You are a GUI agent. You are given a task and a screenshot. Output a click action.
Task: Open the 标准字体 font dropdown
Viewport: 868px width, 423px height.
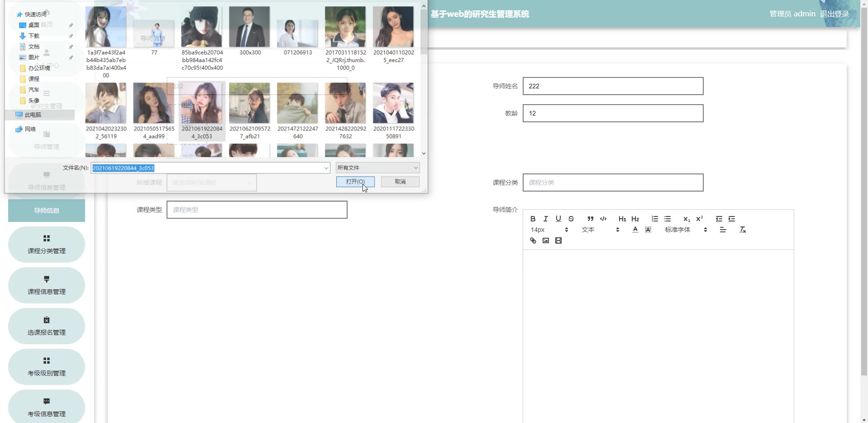[686, 230]
